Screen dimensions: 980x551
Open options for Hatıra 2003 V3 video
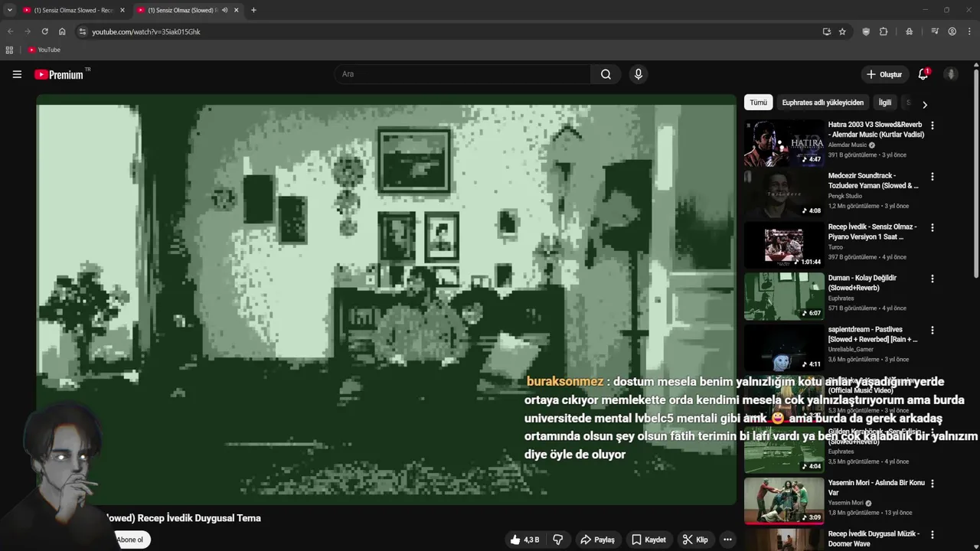tap(932, 126)
